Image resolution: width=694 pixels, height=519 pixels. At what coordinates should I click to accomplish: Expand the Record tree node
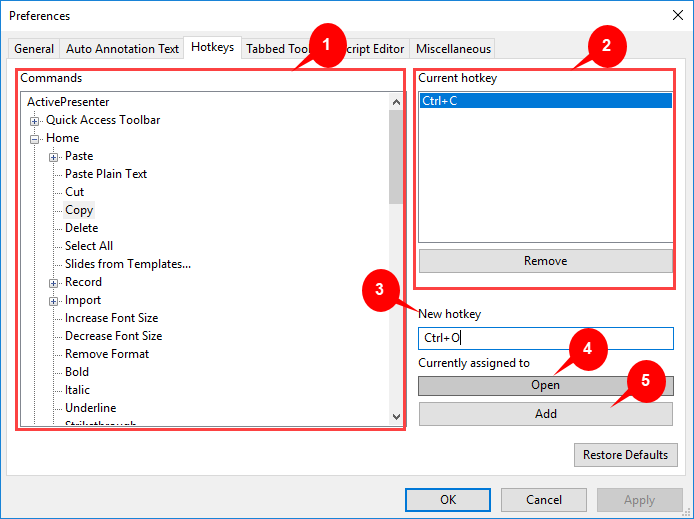tap(53, 283)
